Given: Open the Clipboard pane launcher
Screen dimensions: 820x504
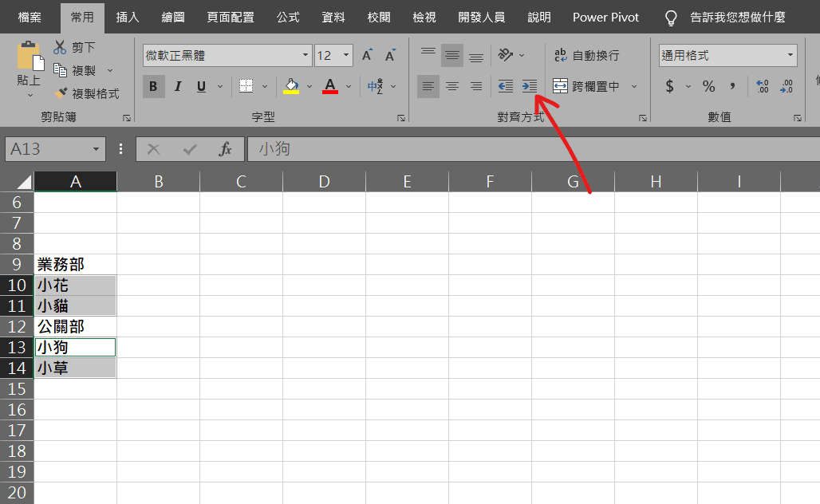Looking at the screenshot, I should pos(127,118).
